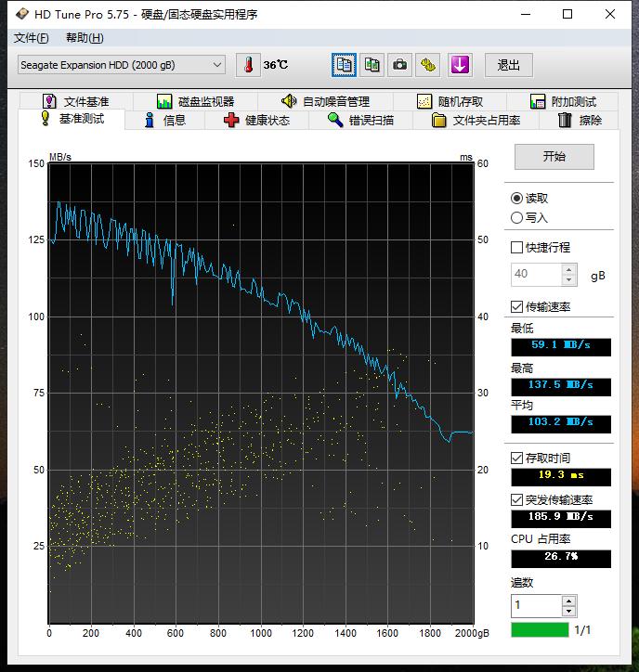Enable the 快捷行程 checkbox

pyautogui.click(x=517, y=248)
